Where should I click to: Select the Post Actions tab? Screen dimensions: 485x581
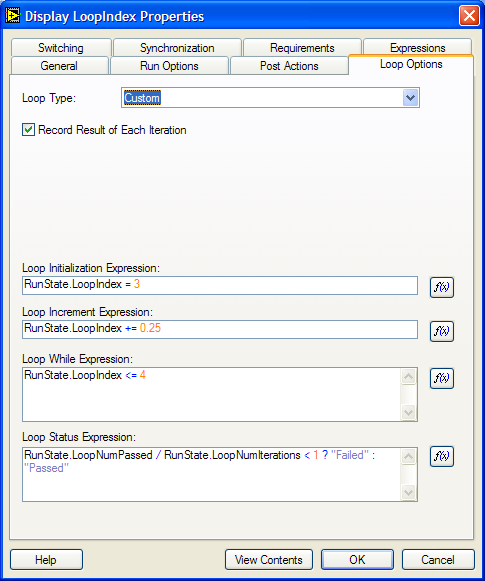[289, 66]
